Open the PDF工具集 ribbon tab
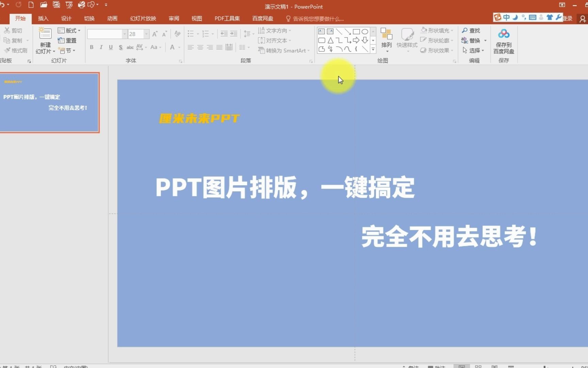 (227, 18)
